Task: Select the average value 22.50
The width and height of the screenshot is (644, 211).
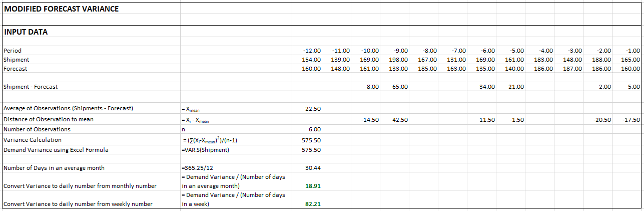Action: [313, 109]
